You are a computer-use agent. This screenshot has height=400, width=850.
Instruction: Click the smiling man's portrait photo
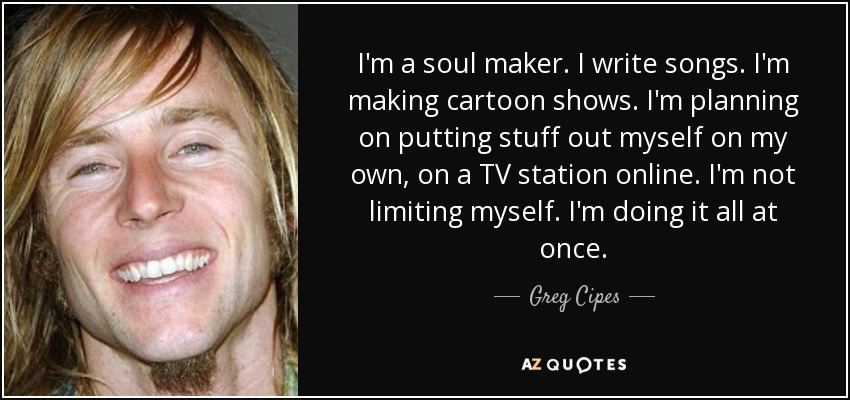151,200
